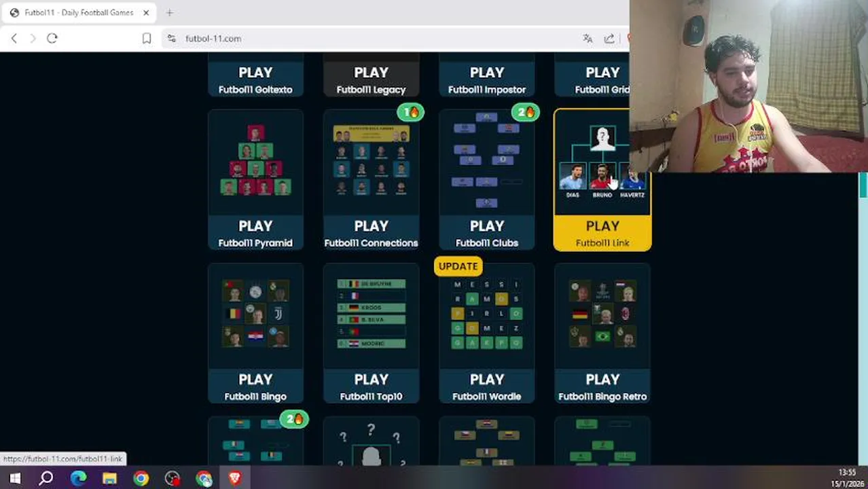The image size is (868, 489).
Task: Play Futbol11 Clubs
Action: pos(487,232)
